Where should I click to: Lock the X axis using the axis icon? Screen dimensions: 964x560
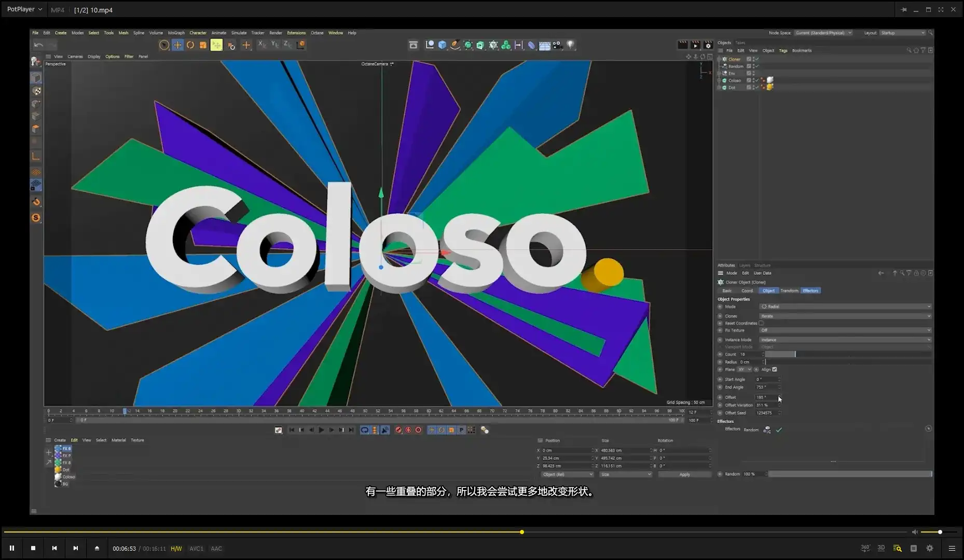point(261,45)
